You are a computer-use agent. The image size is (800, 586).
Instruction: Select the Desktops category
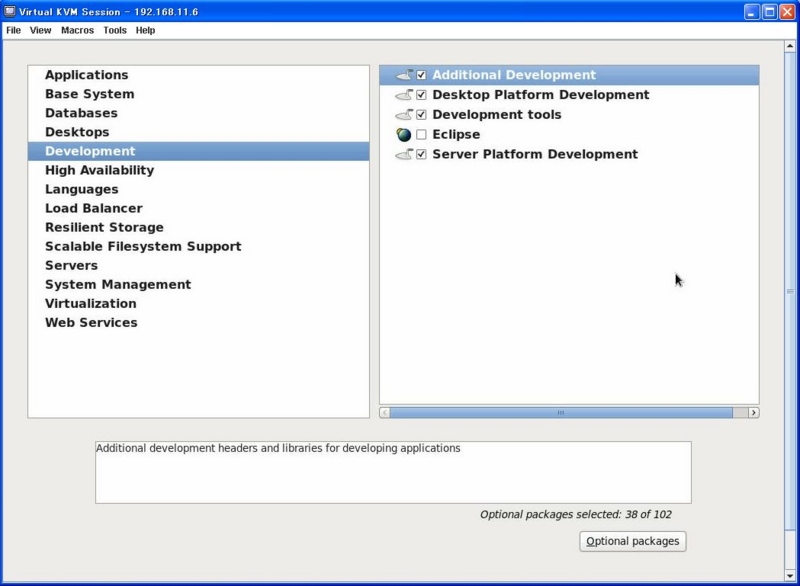coord(198,132)
